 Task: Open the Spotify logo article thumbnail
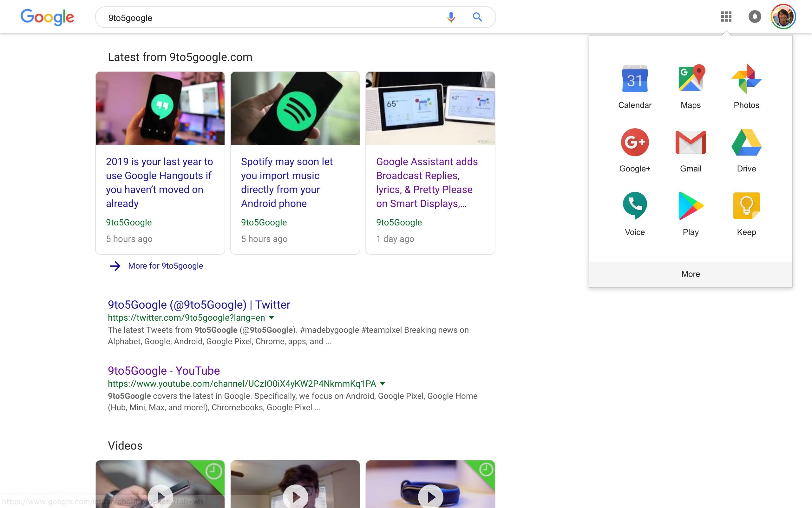click(295, 108)
